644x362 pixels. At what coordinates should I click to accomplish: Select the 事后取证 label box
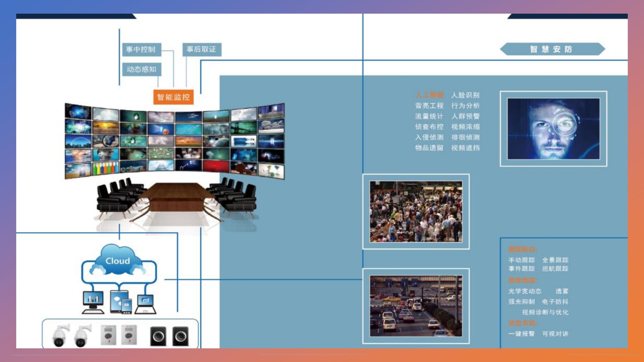(x=202, y=49)
